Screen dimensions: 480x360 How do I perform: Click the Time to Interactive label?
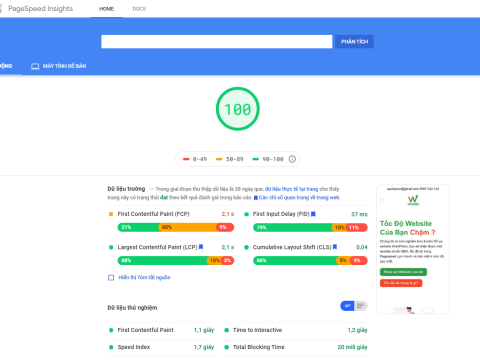(258, 330)
